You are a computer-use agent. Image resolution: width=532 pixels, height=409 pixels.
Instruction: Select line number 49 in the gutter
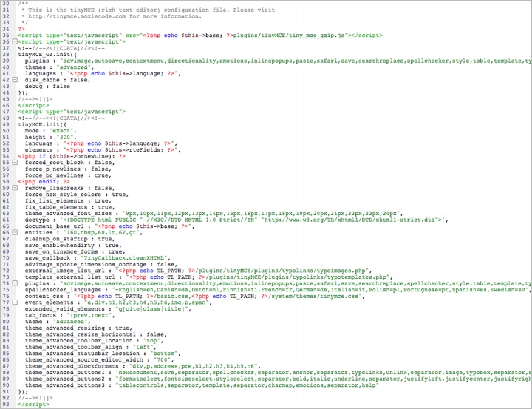coord(6,124)
